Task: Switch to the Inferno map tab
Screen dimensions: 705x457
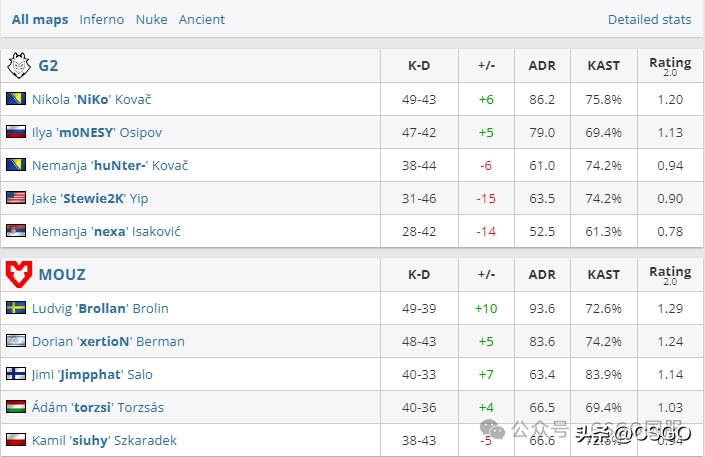Action: (x=102, y=19)
